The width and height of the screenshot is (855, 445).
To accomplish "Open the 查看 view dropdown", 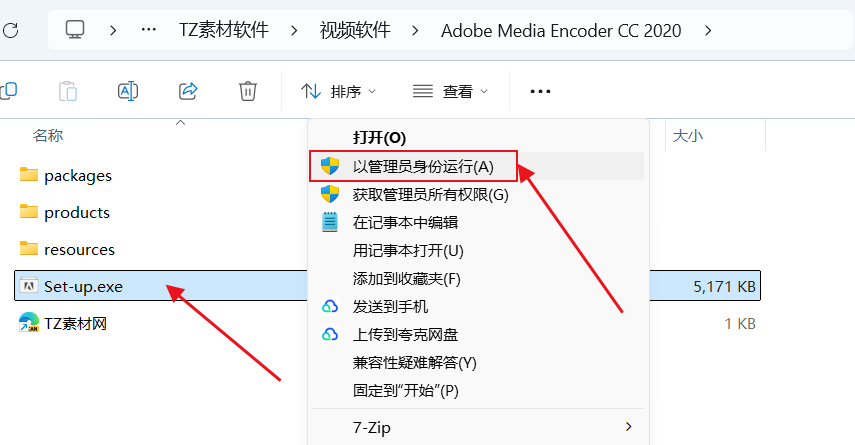I will point(450,91).
